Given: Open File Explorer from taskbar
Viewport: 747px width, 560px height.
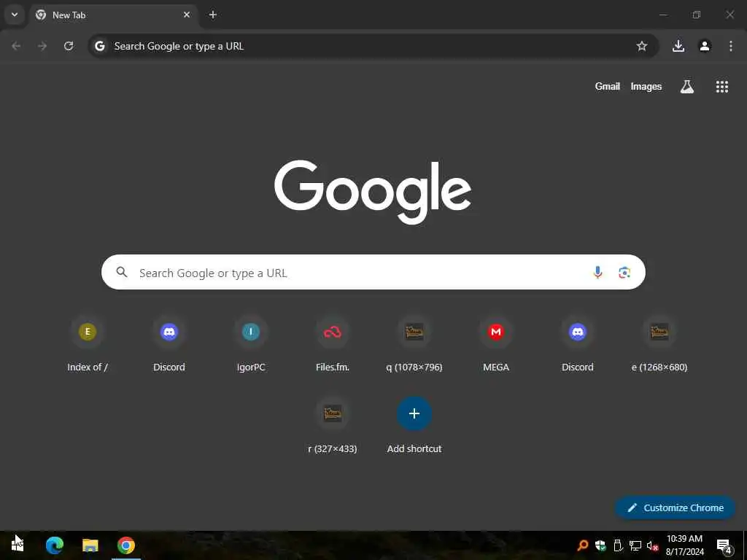Looking at the screenshot, I should click(90, 545).
